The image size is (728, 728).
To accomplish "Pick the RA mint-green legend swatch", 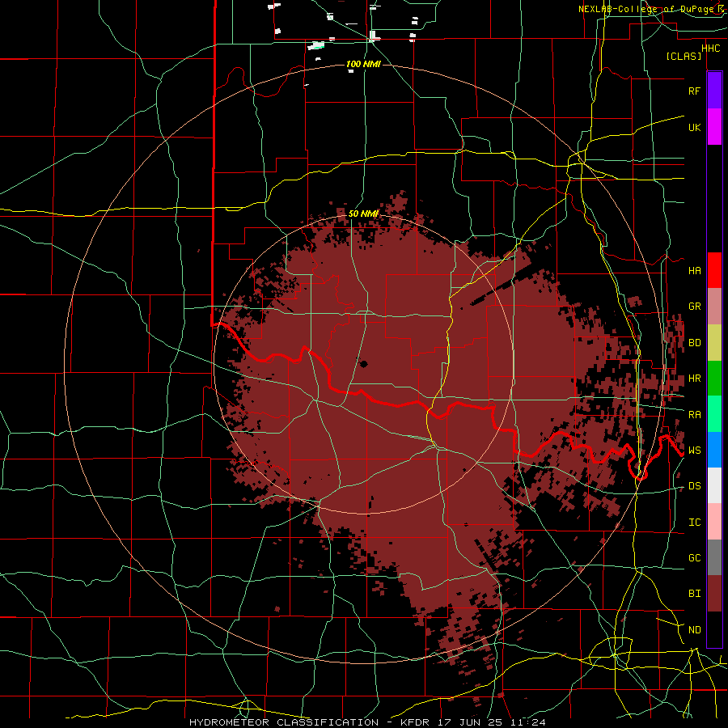I will 714,414.
